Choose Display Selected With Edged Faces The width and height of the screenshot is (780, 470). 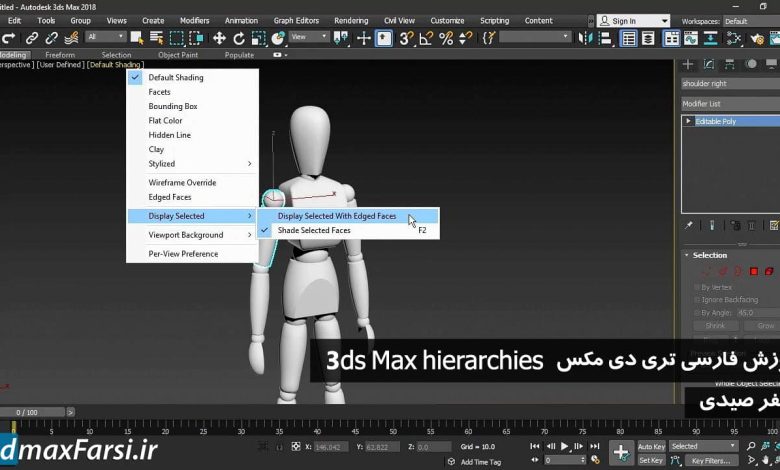[337, 216]
